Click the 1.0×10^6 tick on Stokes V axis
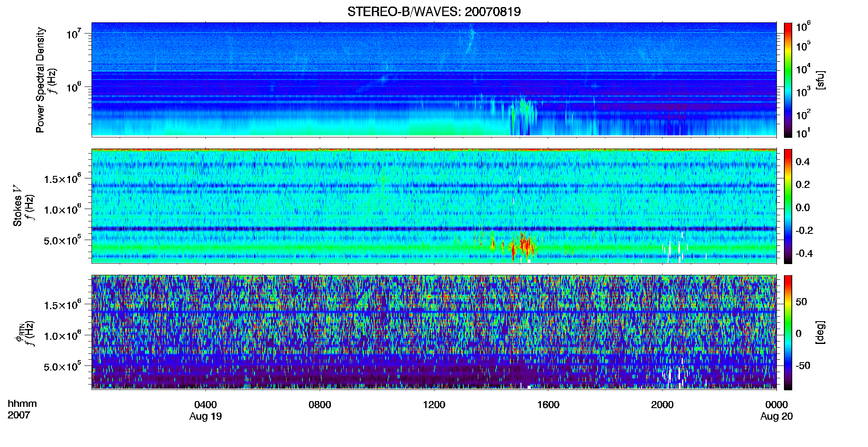The height and width of the screenshot is (447, 868). [62, 209]
